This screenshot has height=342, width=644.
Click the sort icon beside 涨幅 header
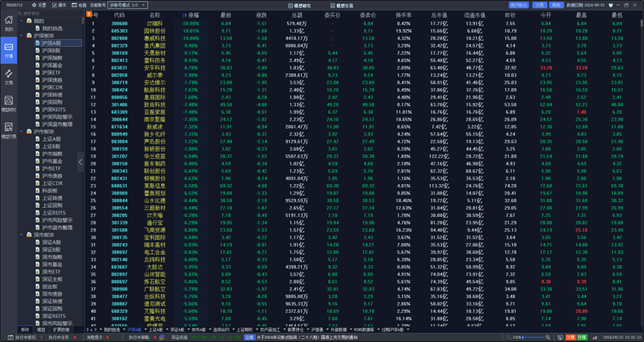click(x=184, y=15)
